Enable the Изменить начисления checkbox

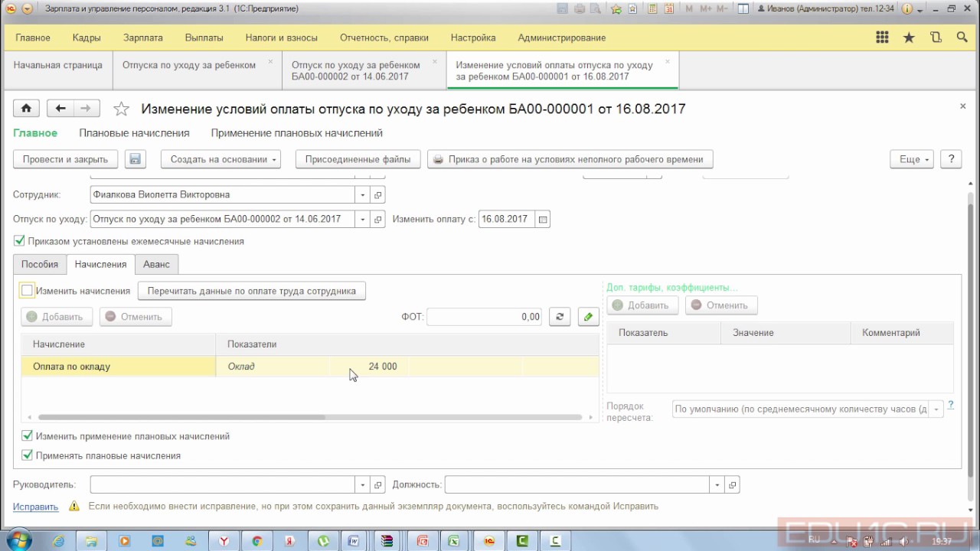tap(27, 291)
